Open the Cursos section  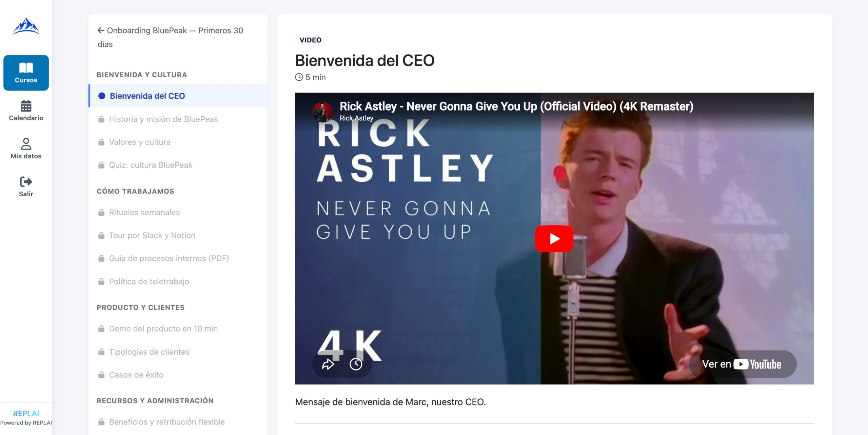point(26,73)
